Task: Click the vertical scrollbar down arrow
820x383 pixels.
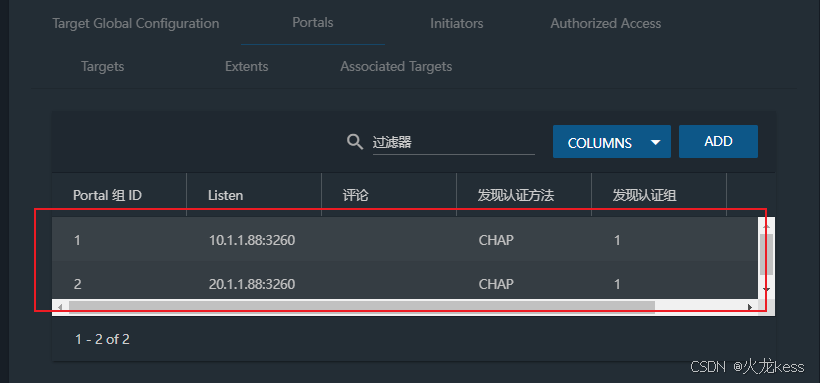Action: click(766, 289)
